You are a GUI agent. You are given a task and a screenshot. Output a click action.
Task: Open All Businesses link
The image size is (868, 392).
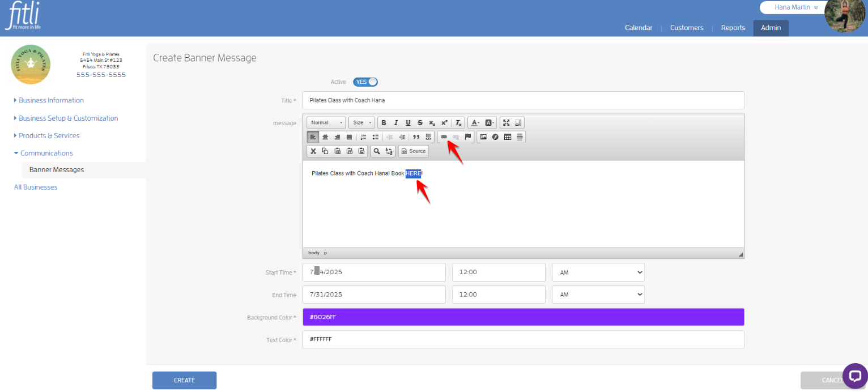coord(36,187)
